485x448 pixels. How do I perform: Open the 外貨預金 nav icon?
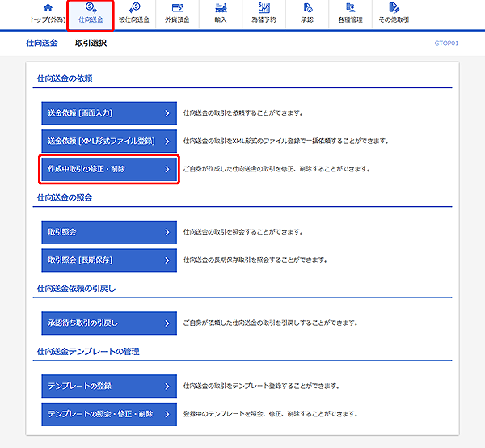tap(178, 7)
